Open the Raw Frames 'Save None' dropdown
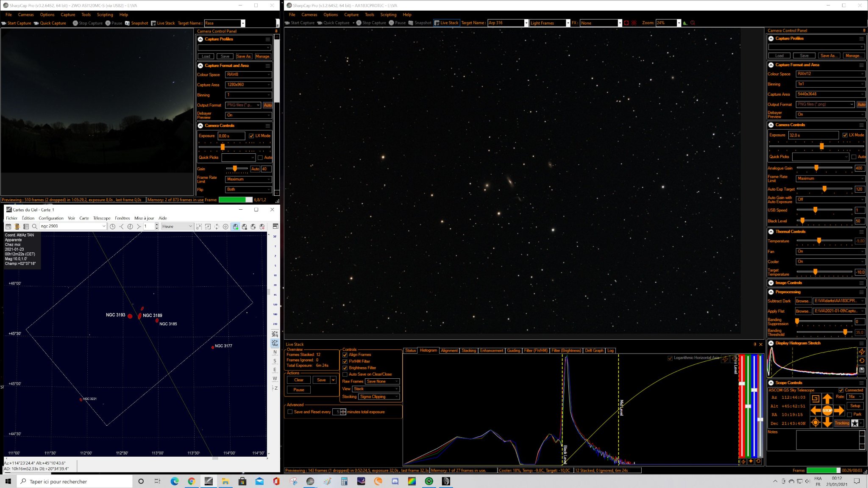This screenshot has width=868, height=488. (382, 382)
